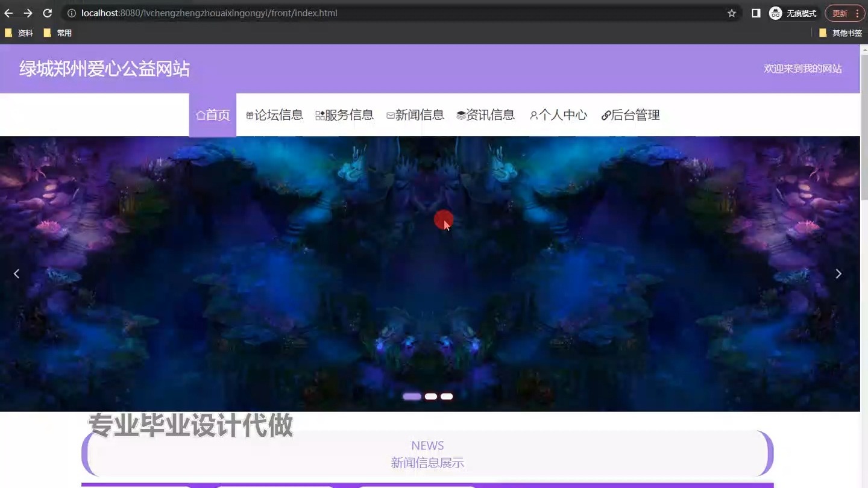This screenshot has height=488, width=868.
Task: Open the 新闻信息 menu item
Action: click(415, 115)
